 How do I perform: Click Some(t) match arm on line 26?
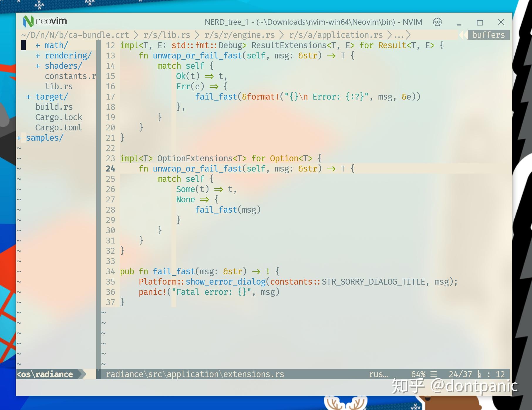pos(193,189)
